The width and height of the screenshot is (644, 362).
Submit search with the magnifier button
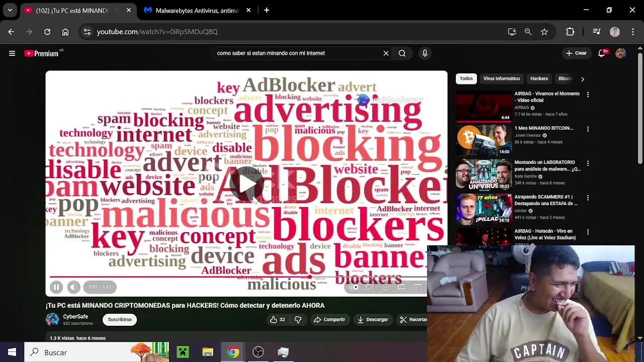pyautogui.click(x=402, y=53)
